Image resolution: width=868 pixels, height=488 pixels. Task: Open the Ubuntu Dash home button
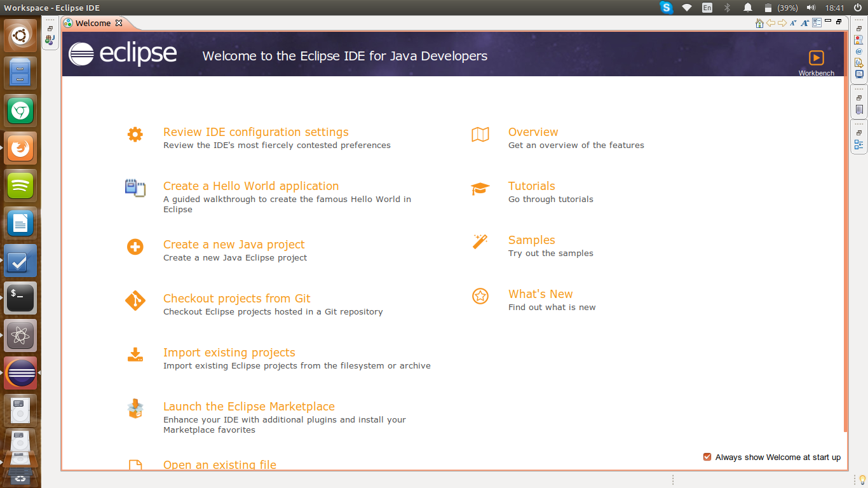(x=21, y=35)
